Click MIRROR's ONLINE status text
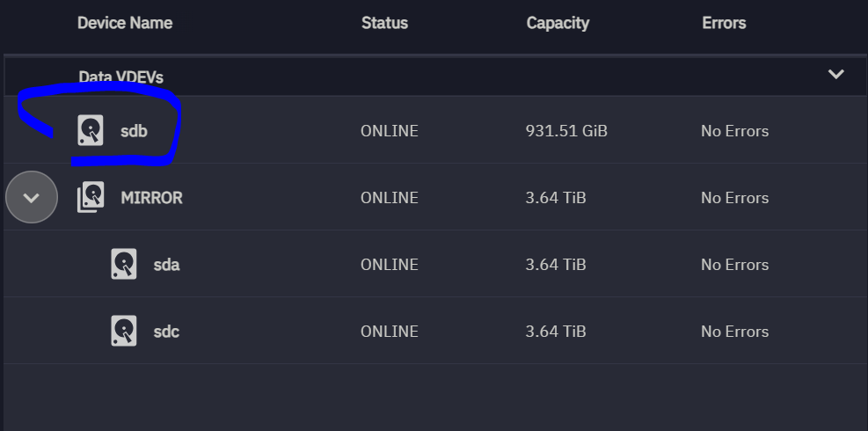The image size is (868, 431). coord(390,198)
